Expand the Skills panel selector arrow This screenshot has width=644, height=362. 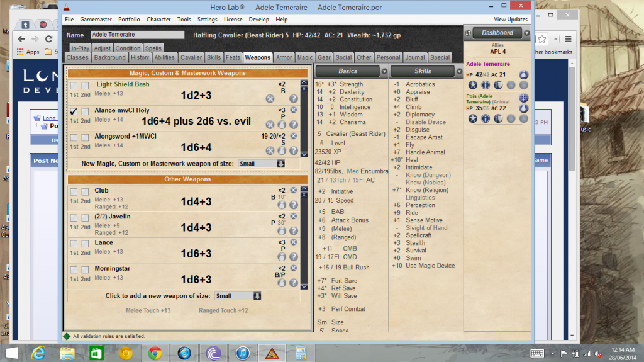pyautogui.click(x=459, y=71)
